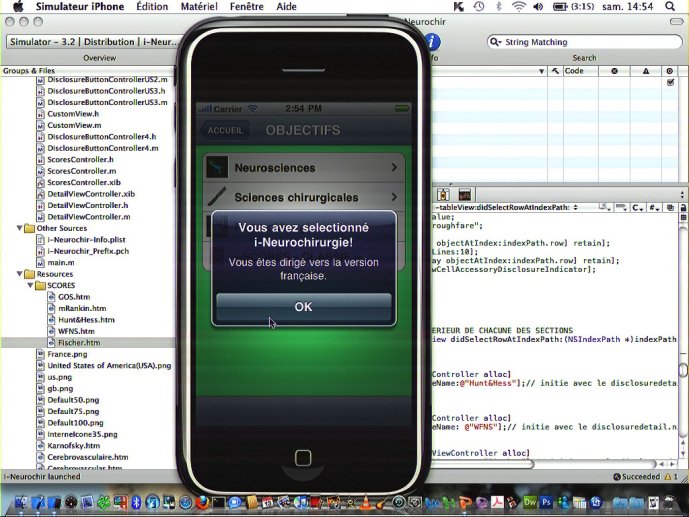Click the errors column header icon

tap(614, 71)
